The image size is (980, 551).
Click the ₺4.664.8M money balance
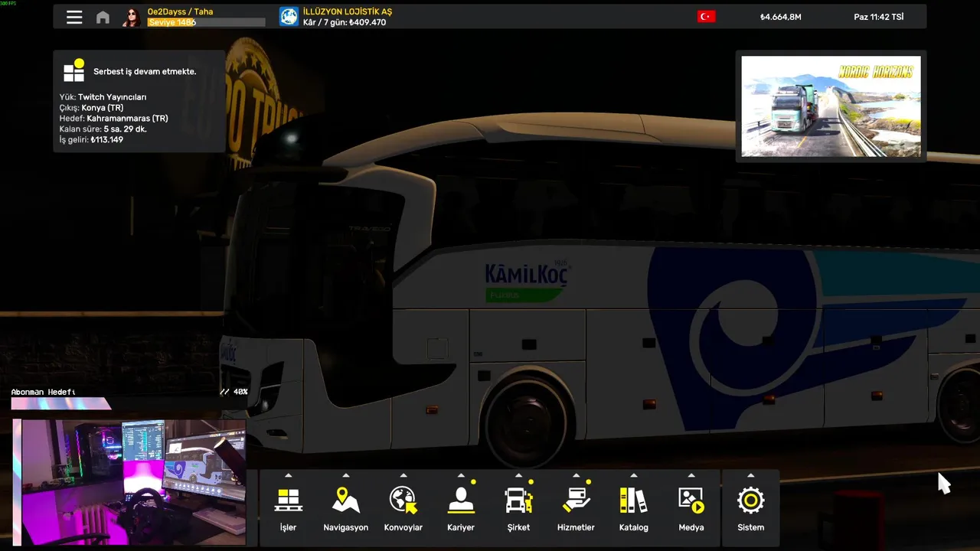[781, 17]
